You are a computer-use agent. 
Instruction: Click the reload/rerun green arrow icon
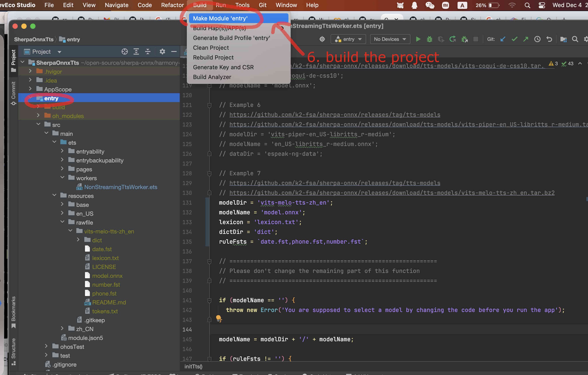pyautogui.click(x=452, y=39)
